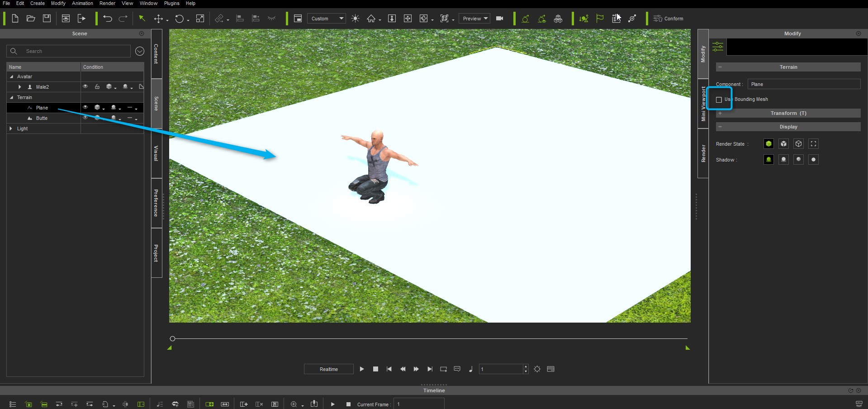Open the Preview quality dropdown
Viewport: 868px width, 409px height.
(474, 19)
